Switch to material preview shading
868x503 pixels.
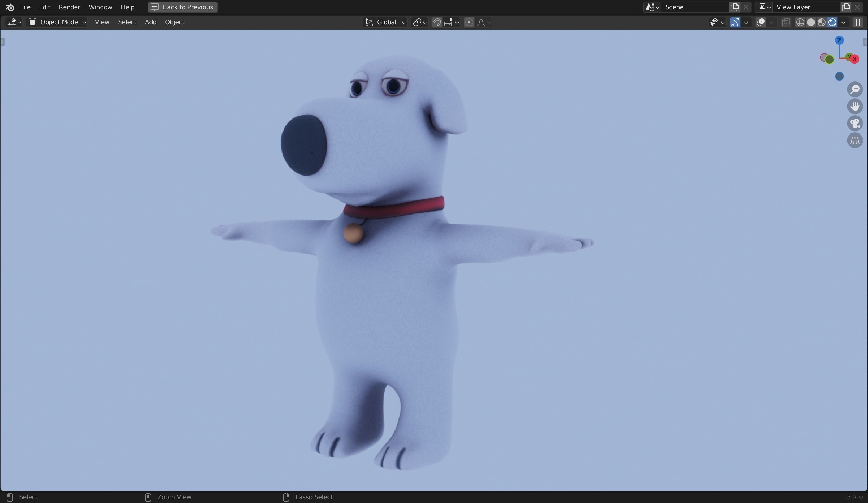(x=821, y=22)
